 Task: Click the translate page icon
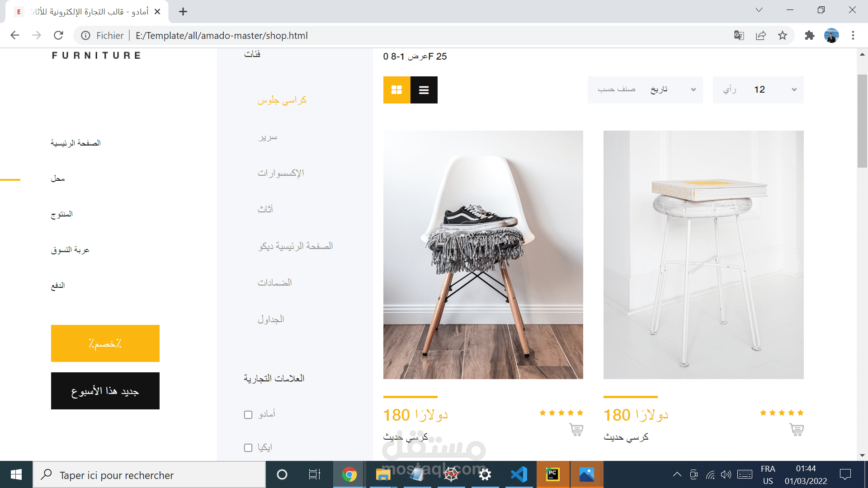739,35
